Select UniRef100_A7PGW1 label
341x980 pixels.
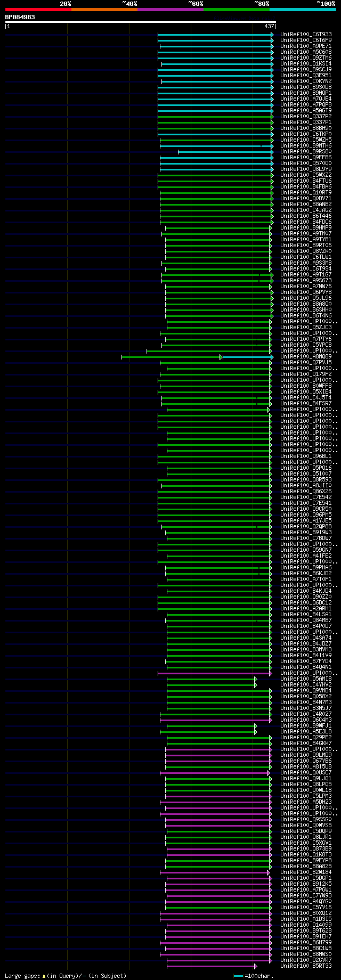[x=306, y=890]
